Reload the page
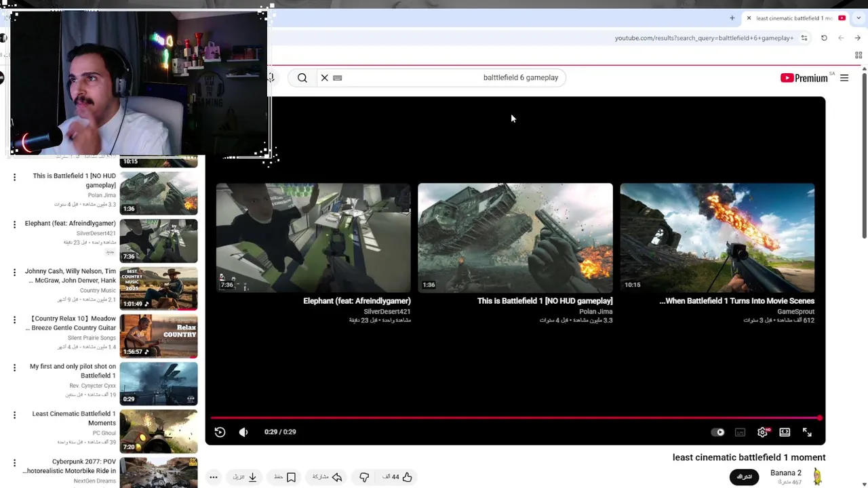 [x=824, y=38]
